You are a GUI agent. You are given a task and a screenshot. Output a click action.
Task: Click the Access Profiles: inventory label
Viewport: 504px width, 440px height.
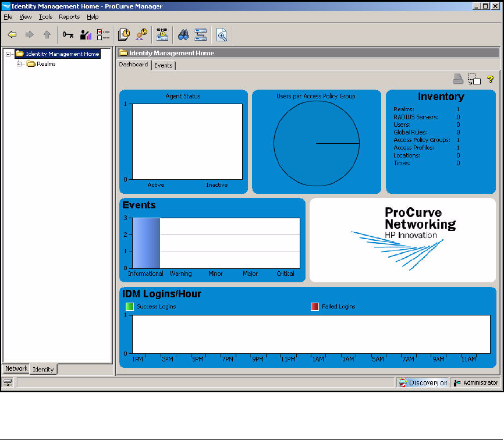(414, 148)
